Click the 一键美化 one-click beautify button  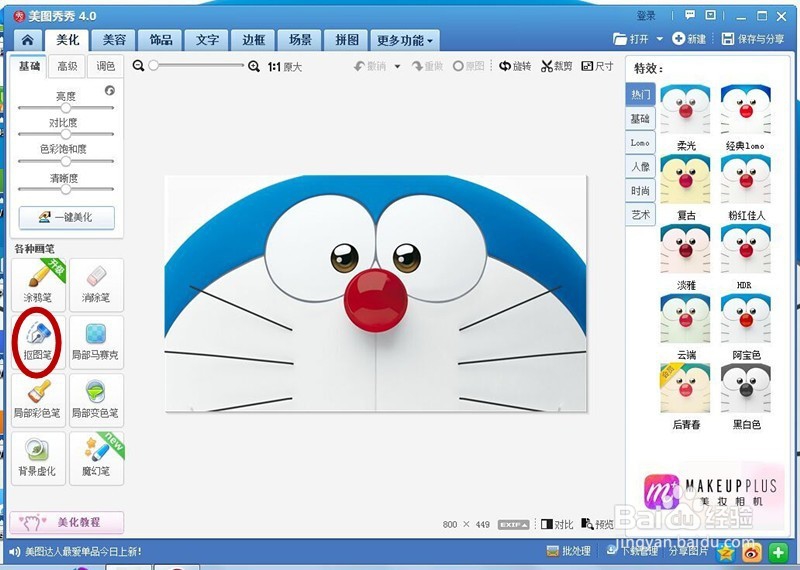click(67, 217)
